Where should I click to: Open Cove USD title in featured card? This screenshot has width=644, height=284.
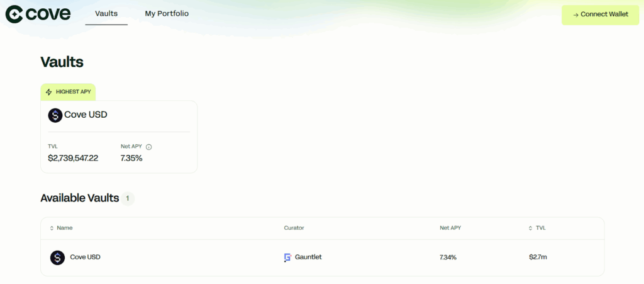coord(86,115)
